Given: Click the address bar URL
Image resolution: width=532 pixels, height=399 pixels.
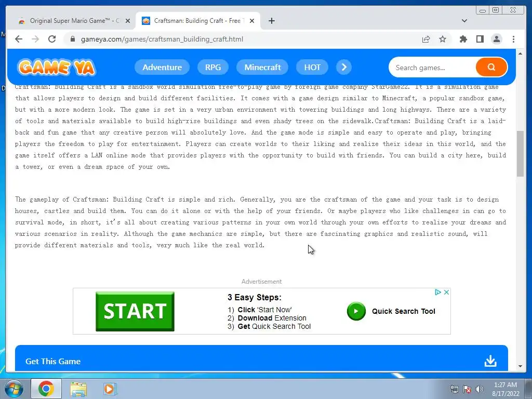Looking at the screenshot, I should (162, 39).
